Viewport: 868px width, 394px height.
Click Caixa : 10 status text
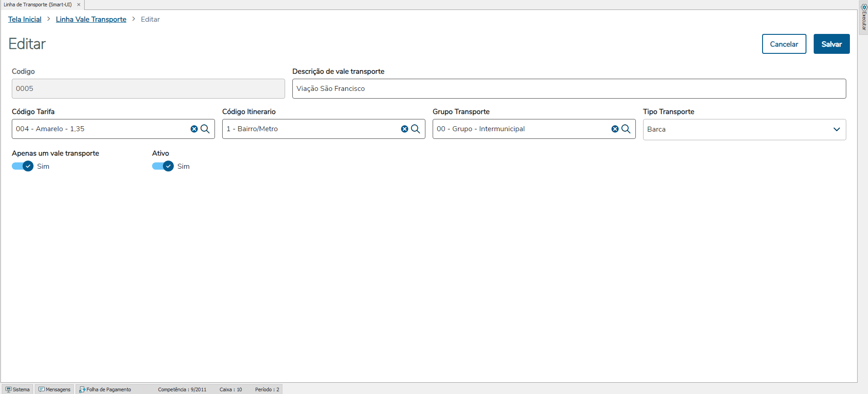(231, 389)
